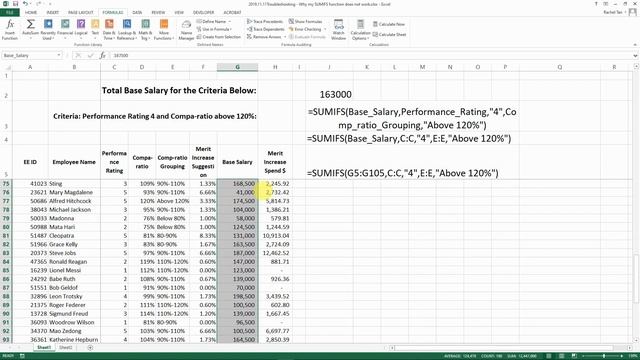Open the Financial functions menu
640x360 pixels.
click(x=65, y=30)
